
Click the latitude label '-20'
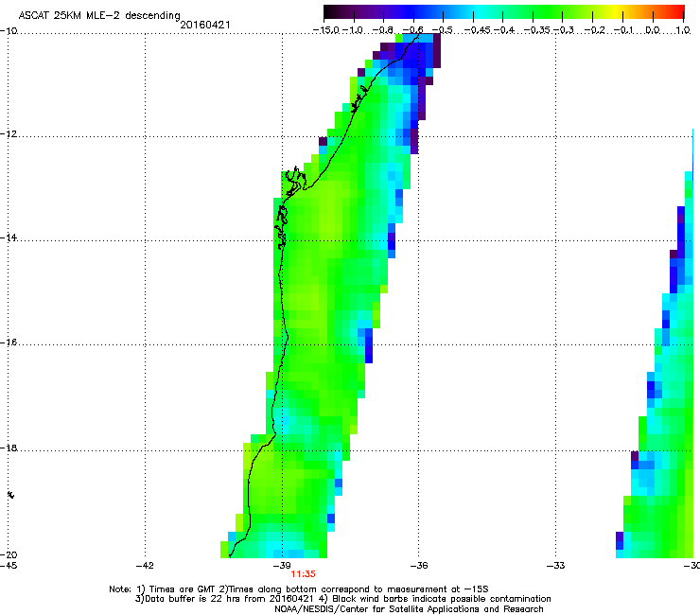coord(9,554)
